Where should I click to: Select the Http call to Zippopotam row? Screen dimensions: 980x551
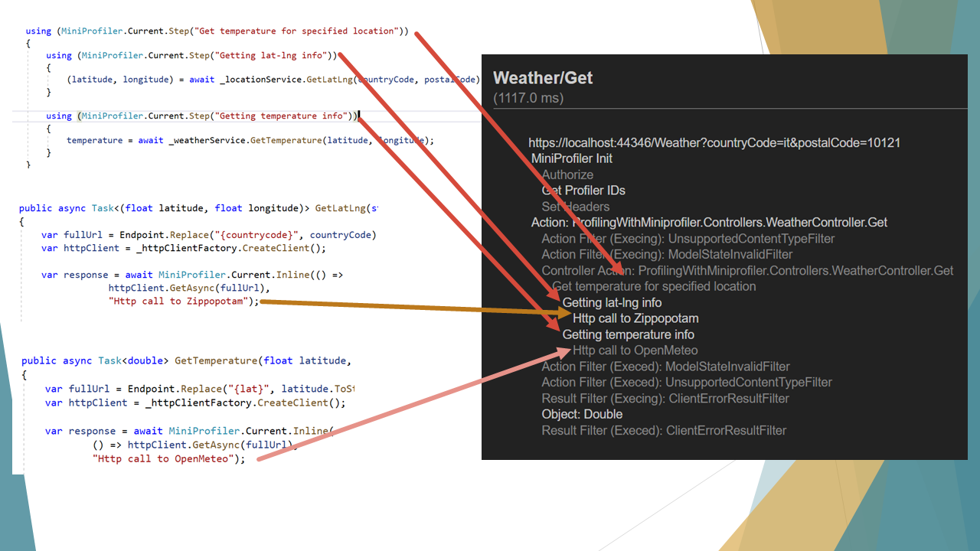click(635, 318)
